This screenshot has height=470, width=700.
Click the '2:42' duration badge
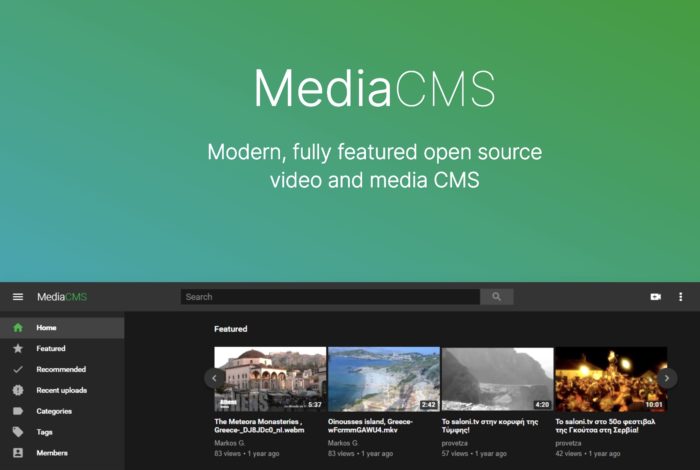[429, 405]
